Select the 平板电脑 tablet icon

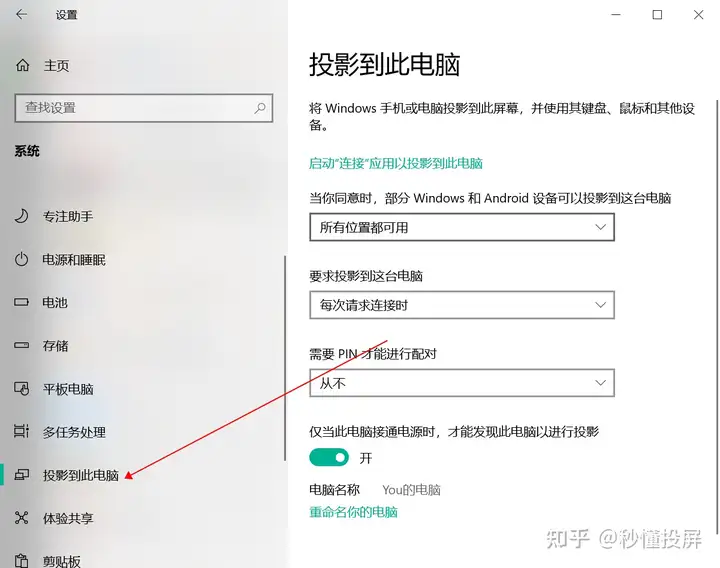[22, 389]
